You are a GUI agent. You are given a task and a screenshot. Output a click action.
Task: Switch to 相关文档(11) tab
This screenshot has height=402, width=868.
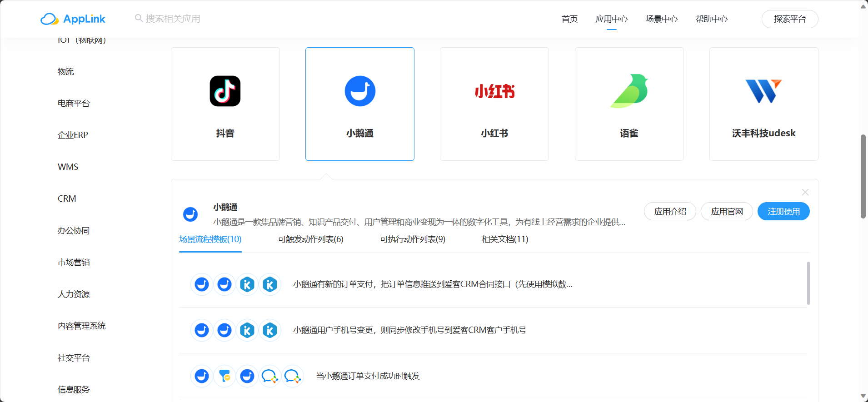pos(505,239)
